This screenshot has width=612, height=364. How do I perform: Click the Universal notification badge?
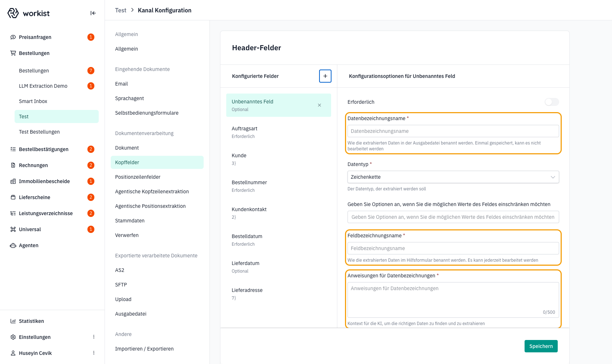[x=91, y=229]
